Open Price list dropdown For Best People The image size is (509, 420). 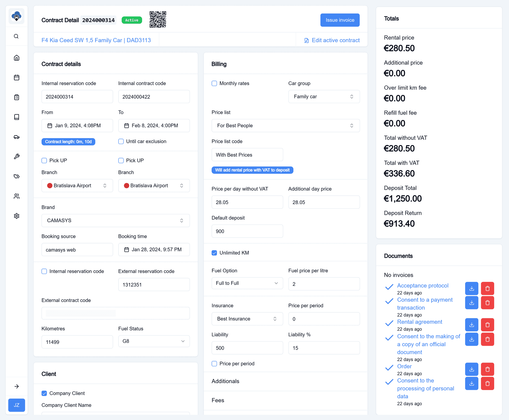click(286, 125)
